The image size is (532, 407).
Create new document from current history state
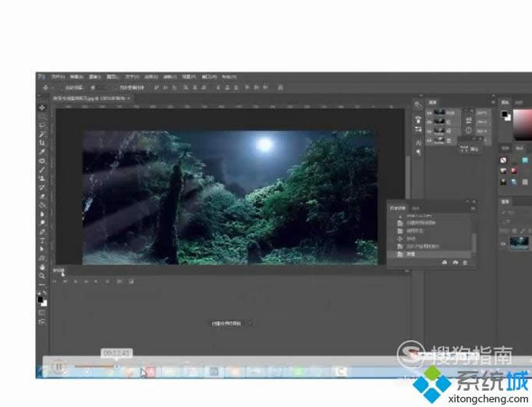click(445, 263)
